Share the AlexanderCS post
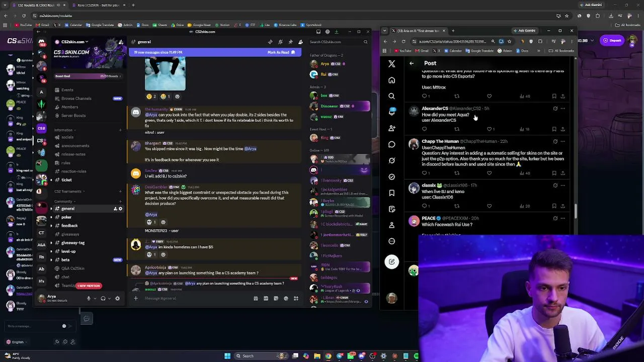This screenshot has width=644, height=362. 563,129
